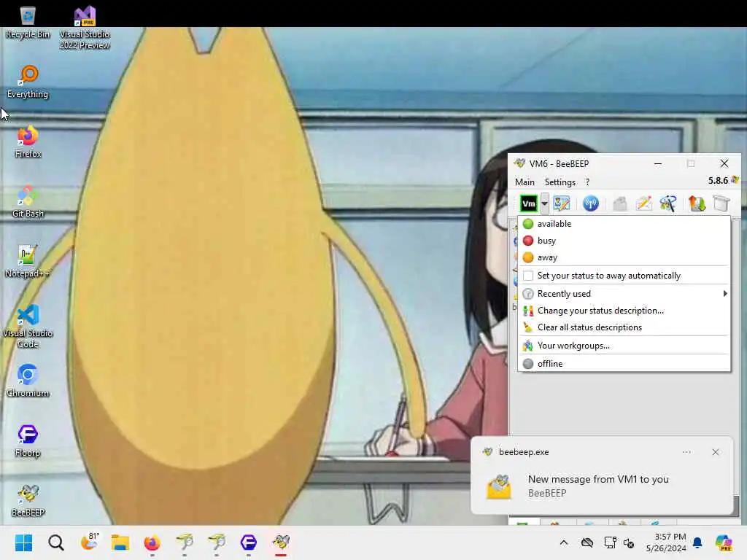
Task: Click the blue broadcast network icon
Action: coord(591,204)
